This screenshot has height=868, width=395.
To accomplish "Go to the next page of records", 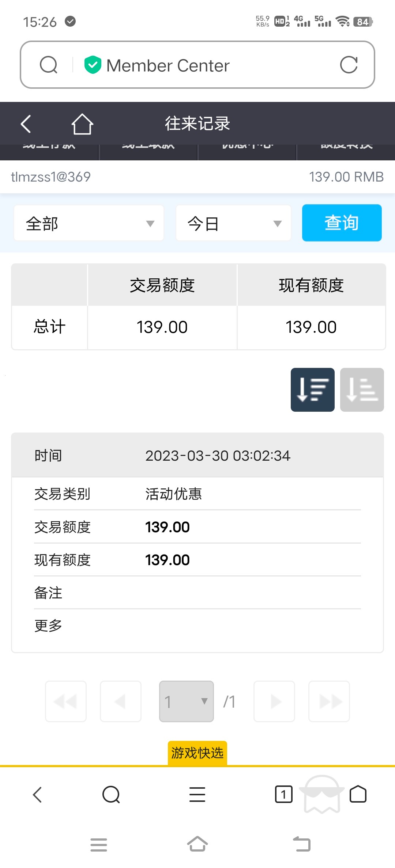I will (274, 701).
